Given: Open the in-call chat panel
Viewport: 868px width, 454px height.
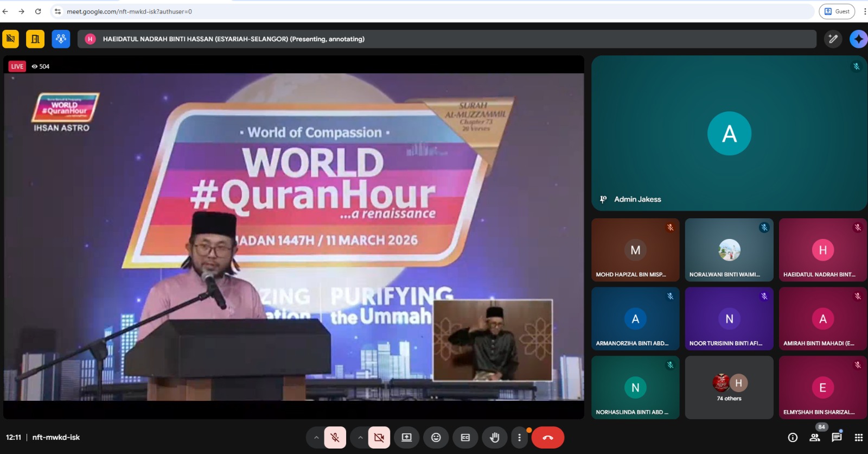Looking at the screenshot, I should [837, 438].
